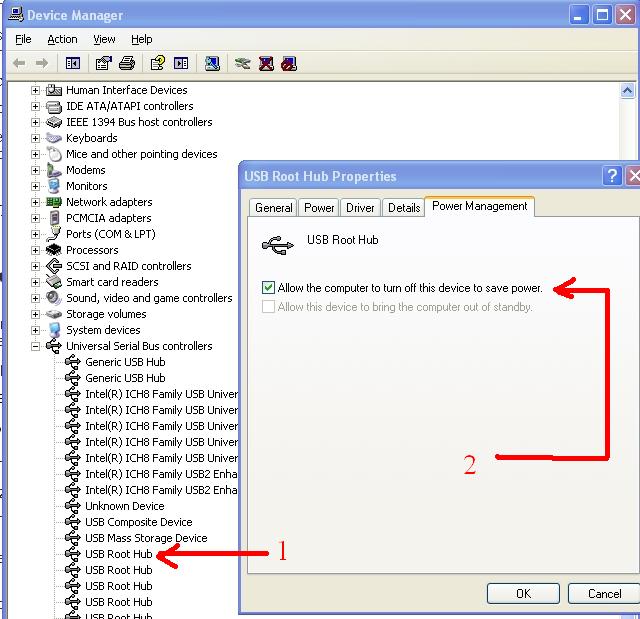Click the Uninstall device toolbar icon
640x619 pixels.
pos(266,63)
